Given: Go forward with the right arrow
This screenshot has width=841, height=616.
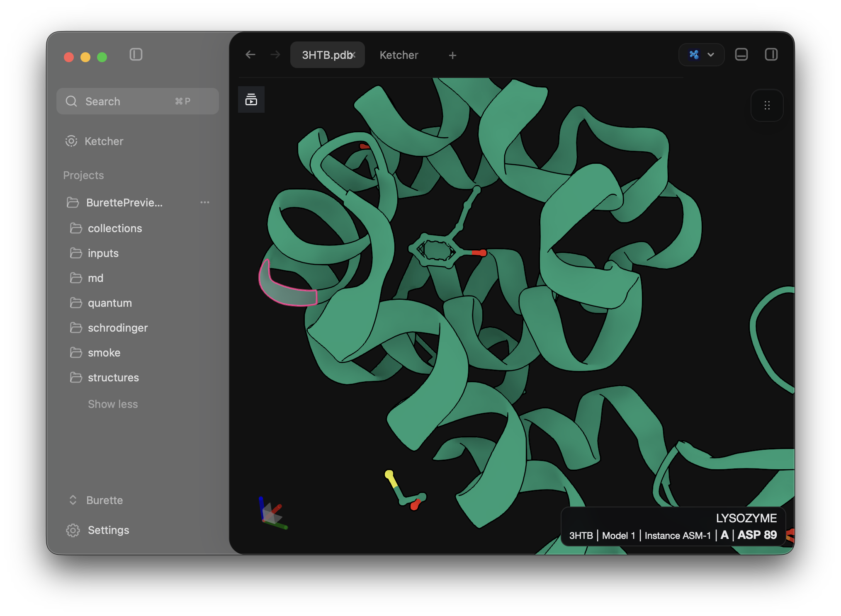Looking at the screenshot, I should click(275, 55).
